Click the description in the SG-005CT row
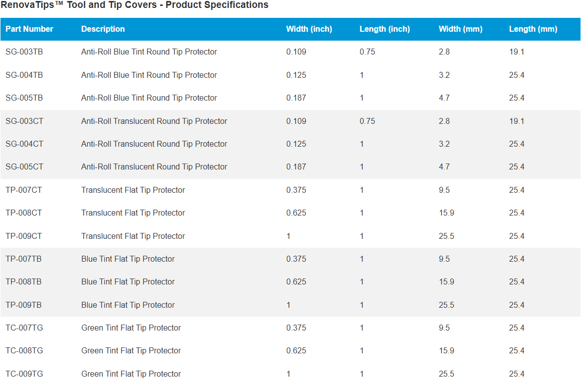 pos(154,167)
